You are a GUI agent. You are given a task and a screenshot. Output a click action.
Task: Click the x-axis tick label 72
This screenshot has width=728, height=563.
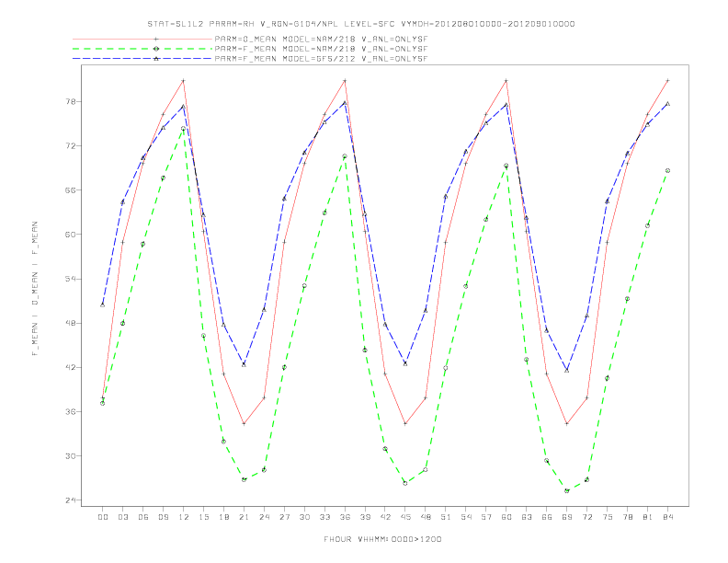586,517
